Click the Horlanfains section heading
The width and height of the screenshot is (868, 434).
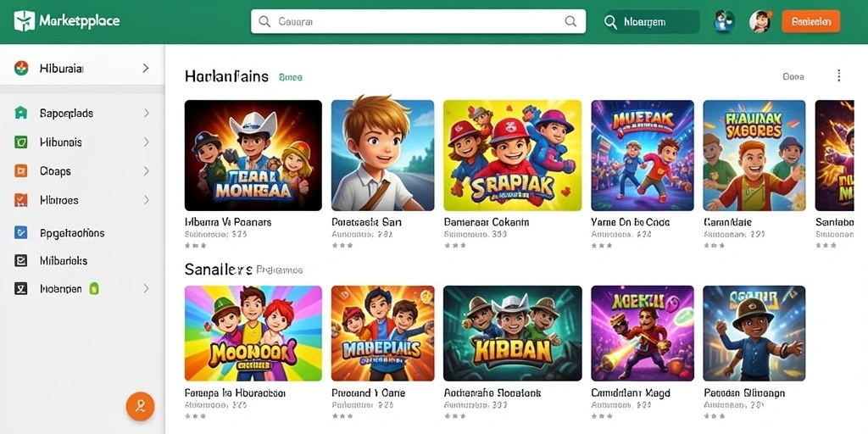(x=226, y=76)
